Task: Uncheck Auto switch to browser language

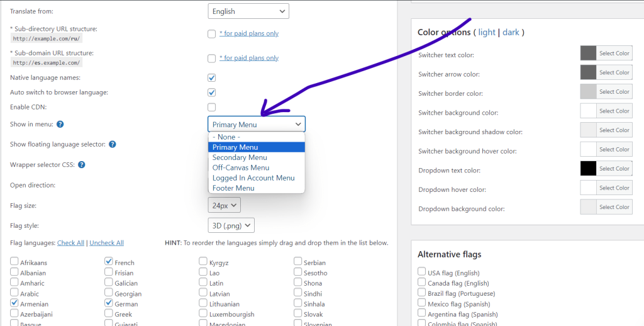Action: (x=211, y=93)
